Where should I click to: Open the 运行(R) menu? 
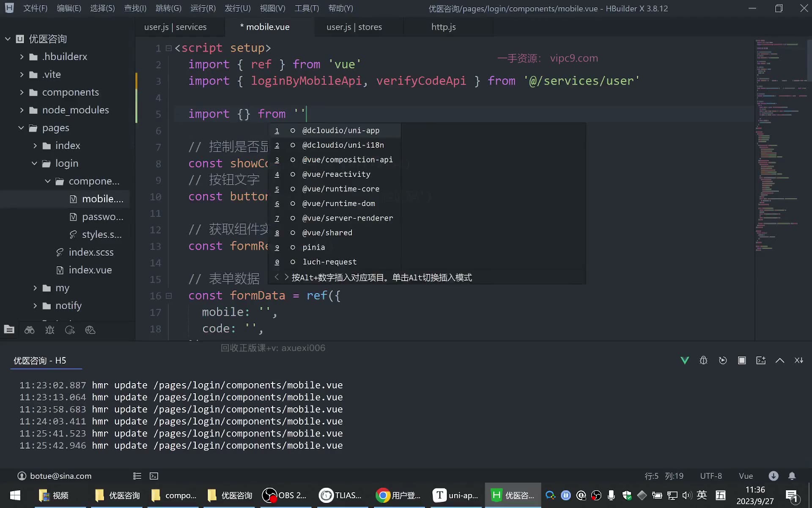(x=203, y=8)
